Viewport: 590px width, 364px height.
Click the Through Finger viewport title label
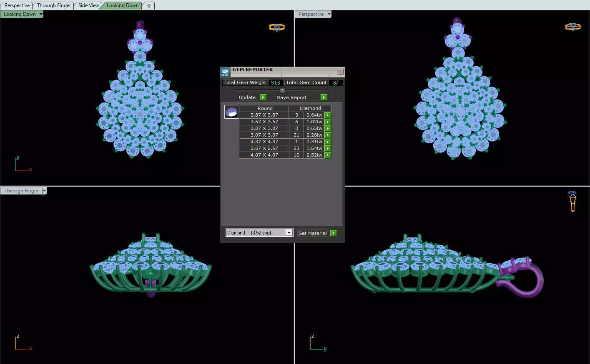click(21, 191)
